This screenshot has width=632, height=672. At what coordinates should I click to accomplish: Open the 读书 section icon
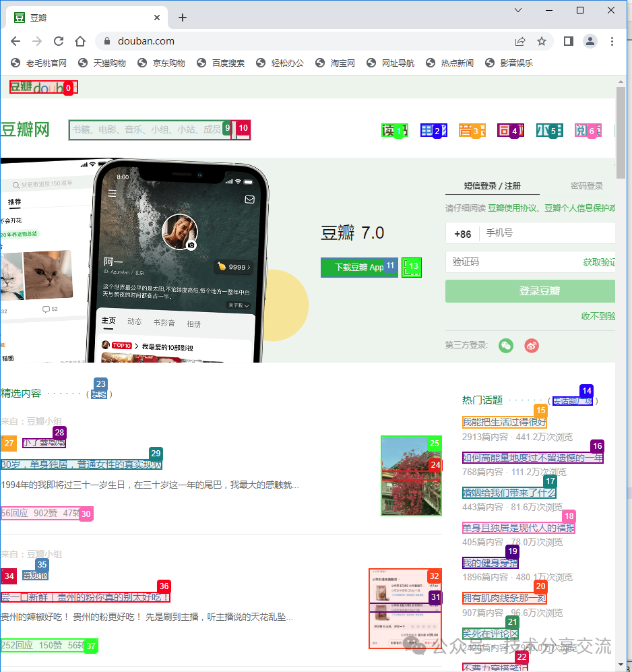click(x=395, y=130)
